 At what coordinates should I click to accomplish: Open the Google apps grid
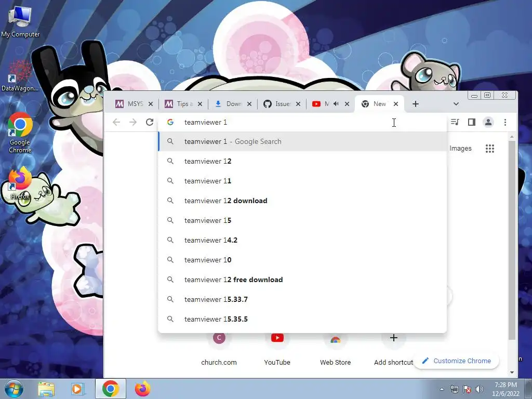[x=489, y=148]
